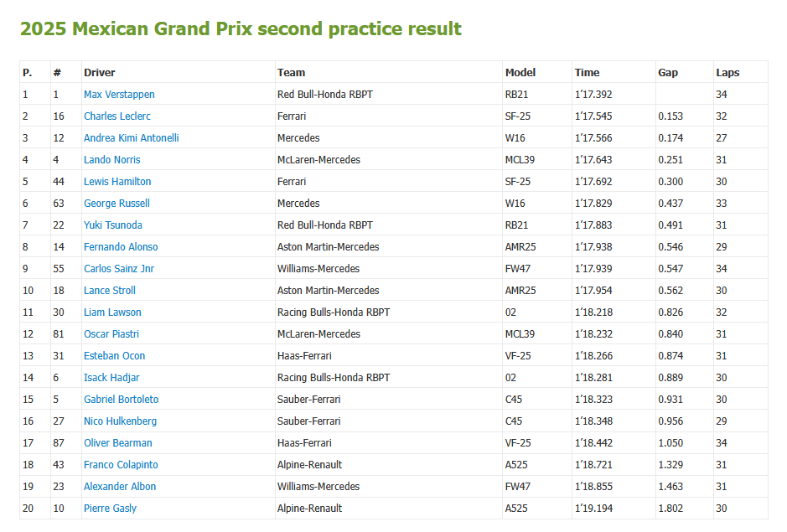The height and width of the screenshot is (532, 787).
Task: Open Oliver Bearman driver link
Action: tap(118, 443)
